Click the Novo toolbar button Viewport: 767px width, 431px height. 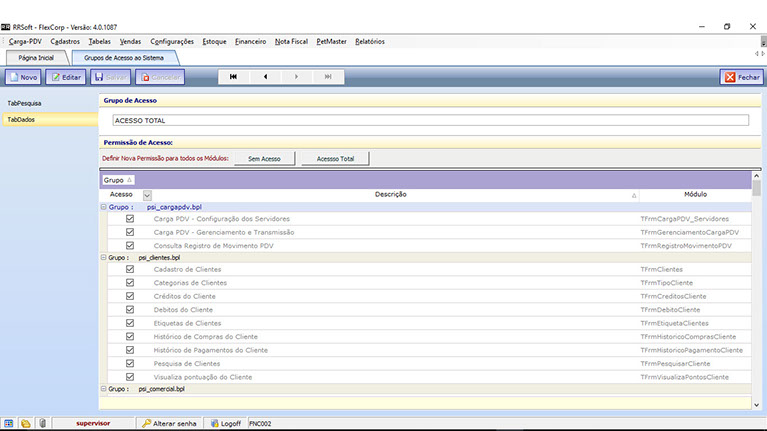(23, 76)
